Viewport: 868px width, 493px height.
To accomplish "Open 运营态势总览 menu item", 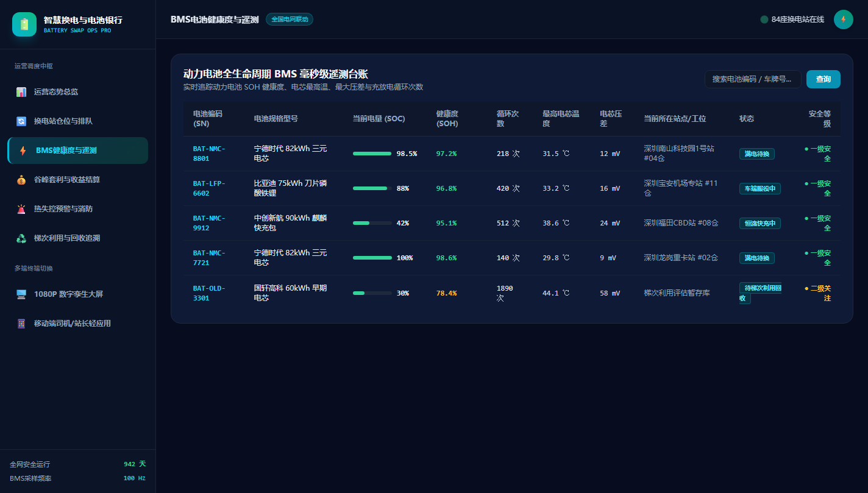I will pos(77,92).
